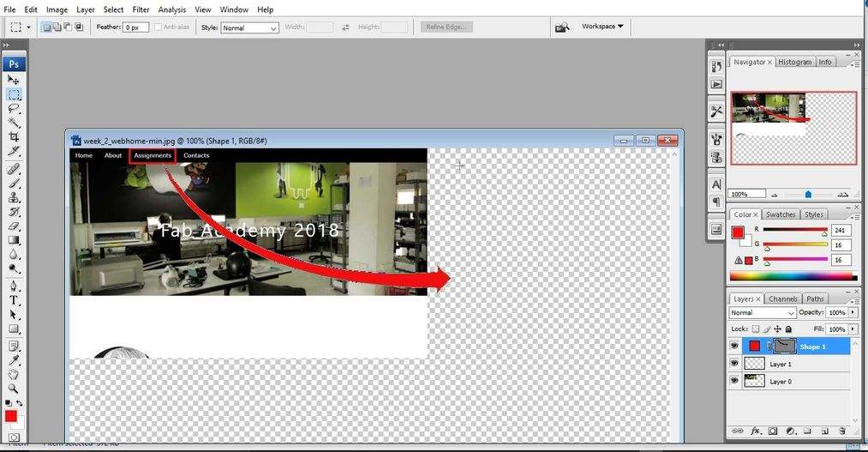The width and height of the screenshot is (868, 452).
Task: Create a new layer
Action: point(825,431)
